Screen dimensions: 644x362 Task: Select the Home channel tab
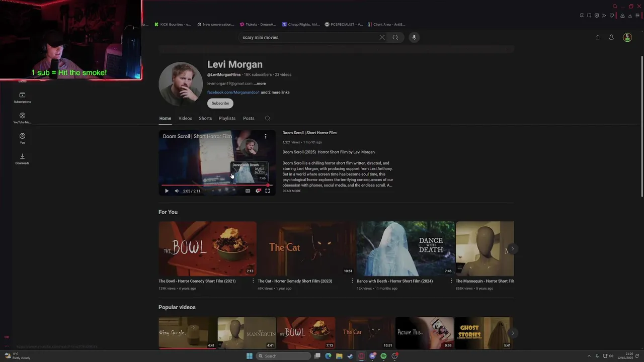point(165,118)
